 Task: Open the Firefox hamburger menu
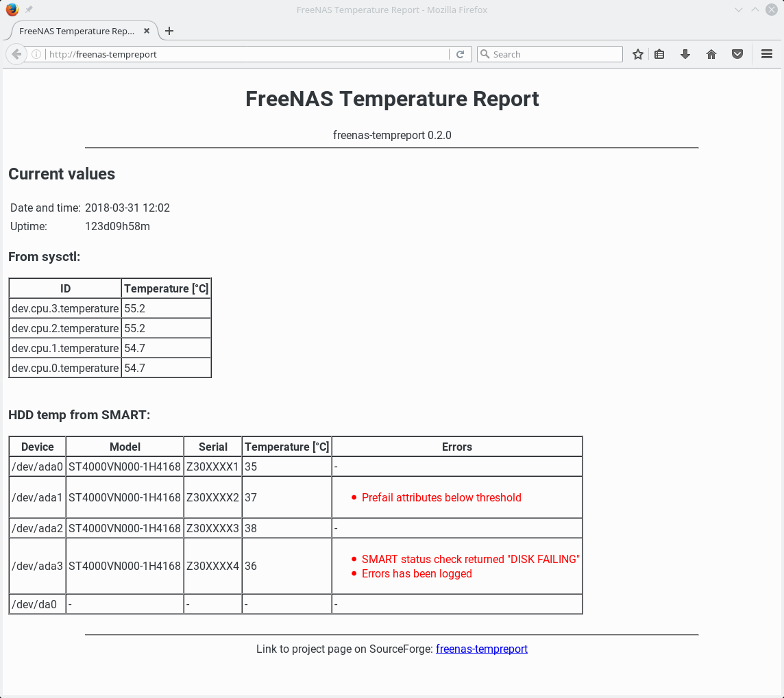(766, 53)
